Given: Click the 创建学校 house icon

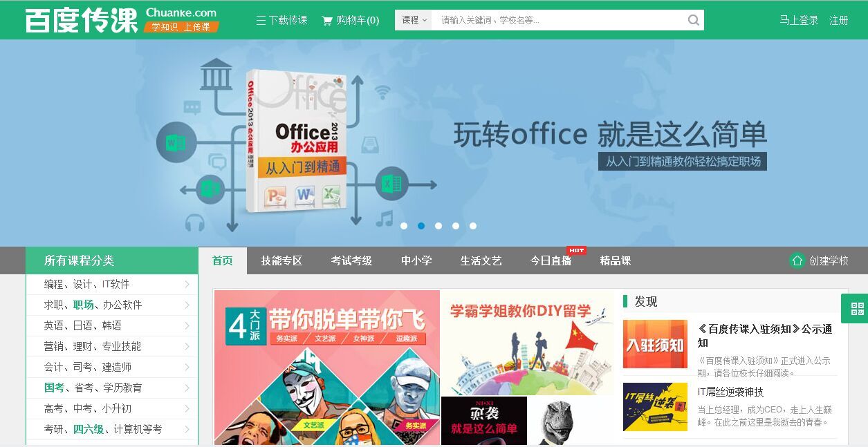Looking at the screenshot, I should (x=797, y=260).
